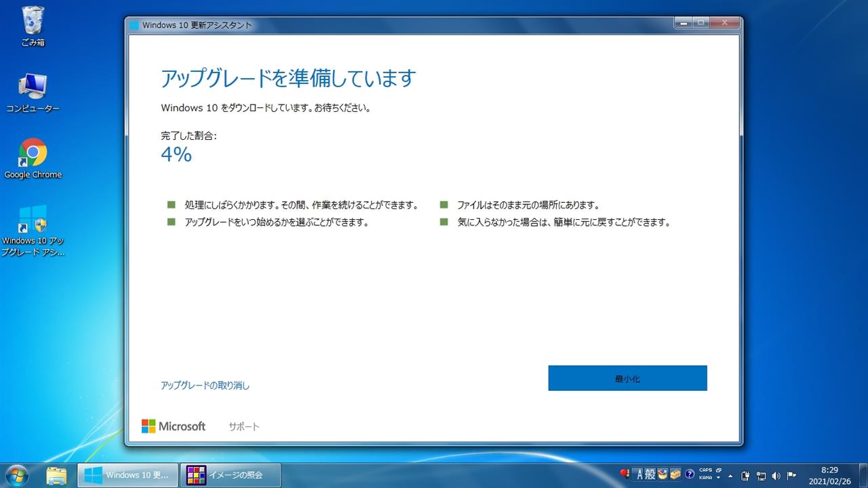
Task: Toggle the CAPS indicator on language bar
Action: click(706, 470)
